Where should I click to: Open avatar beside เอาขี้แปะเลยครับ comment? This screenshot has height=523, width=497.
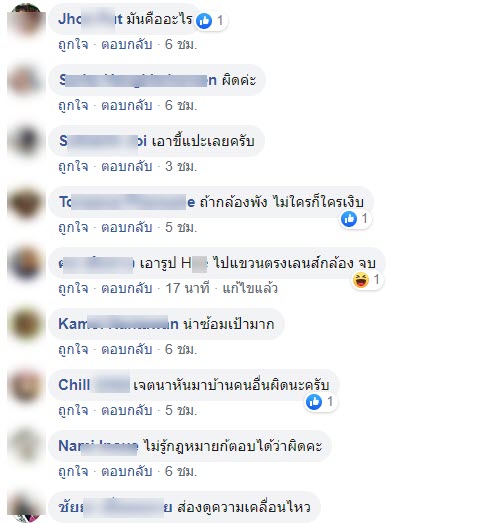pyautogui.click(x=26, y=142)
